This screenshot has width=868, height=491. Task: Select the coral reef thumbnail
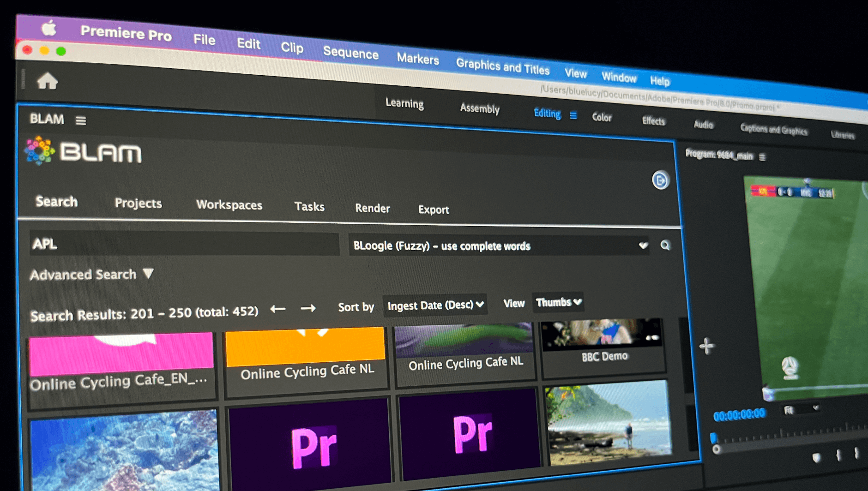(x=124, y=450)
